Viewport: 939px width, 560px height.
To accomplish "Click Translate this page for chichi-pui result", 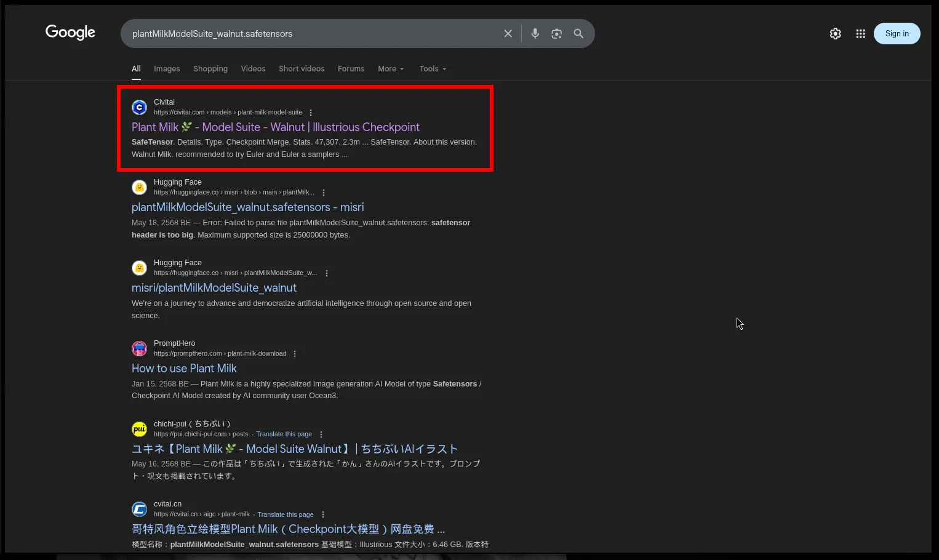I will coord(284,434).
